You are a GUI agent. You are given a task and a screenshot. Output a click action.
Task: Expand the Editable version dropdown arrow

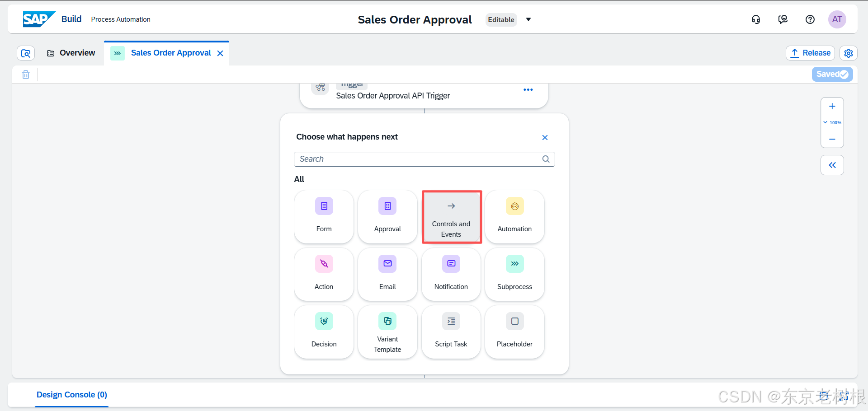tap(528, 19)
